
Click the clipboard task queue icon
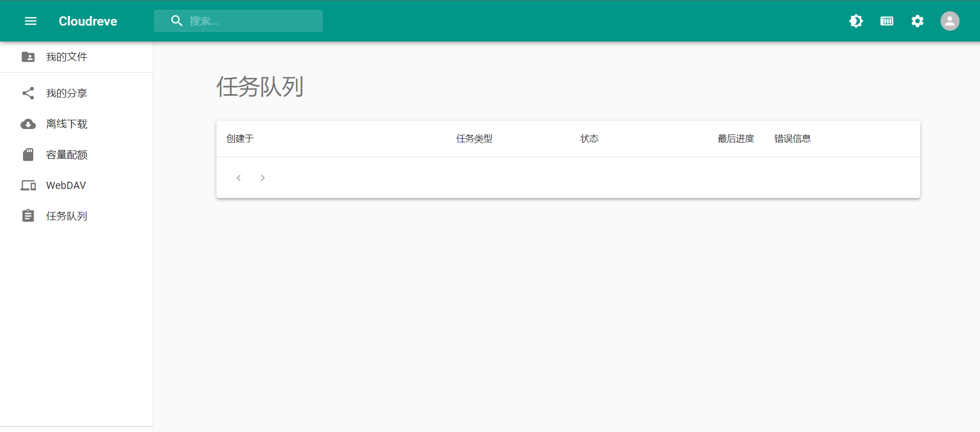coord(28,216)
